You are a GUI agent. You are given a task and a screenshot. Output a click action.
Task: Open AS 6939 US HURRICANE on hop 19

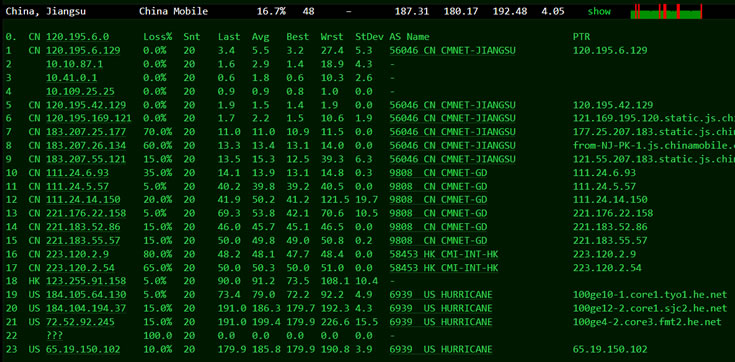tap(441, 295)
